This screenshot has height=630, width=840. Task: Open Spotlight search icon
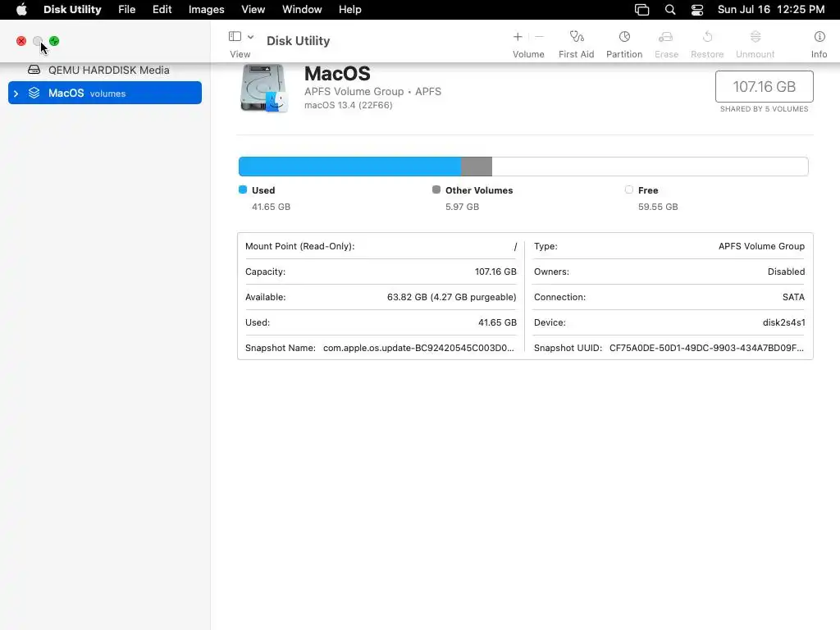tap(669, 10)
